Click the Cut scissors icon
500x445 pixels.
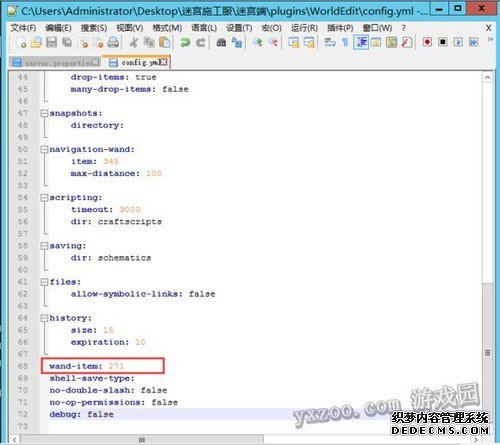pos(134,42)
